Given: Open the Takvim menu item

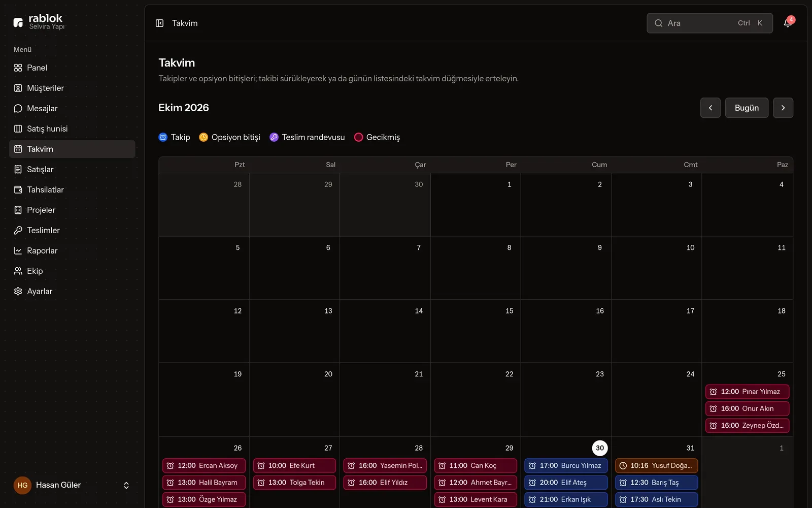Looking at the screenshot, I should [x=72, y=149].
